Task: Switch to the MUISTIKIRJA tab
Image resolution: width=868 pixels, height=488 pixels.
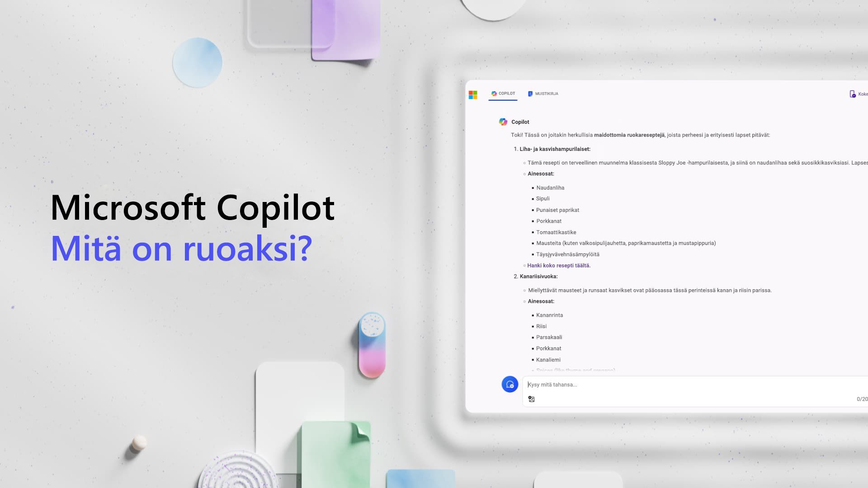Action: 542,94
